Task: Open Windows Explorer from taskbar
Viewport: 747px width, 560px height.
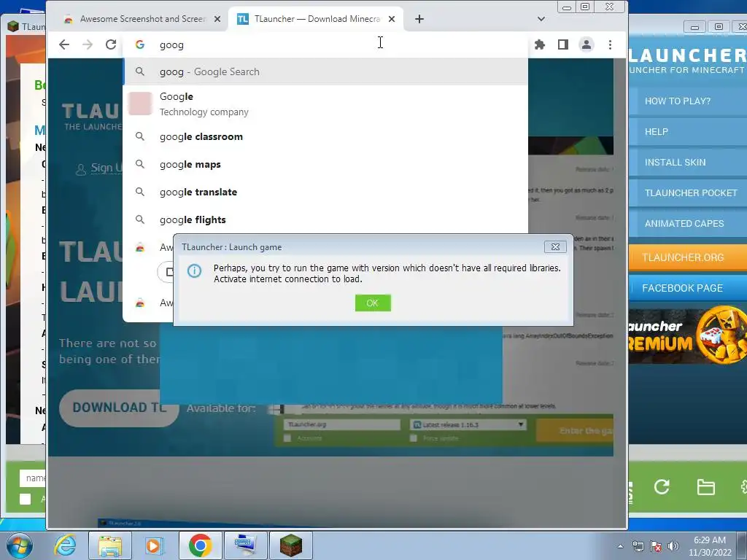Action: 110,545
